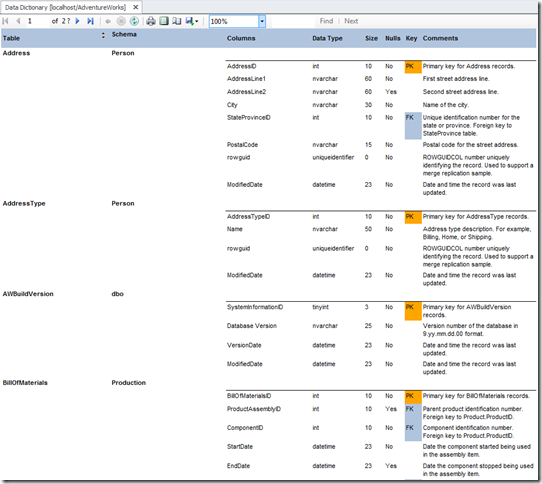Viewport: 542px width, 484px height.
Task: Click the FK cell for ComponentID
Action: coord(413,432)
